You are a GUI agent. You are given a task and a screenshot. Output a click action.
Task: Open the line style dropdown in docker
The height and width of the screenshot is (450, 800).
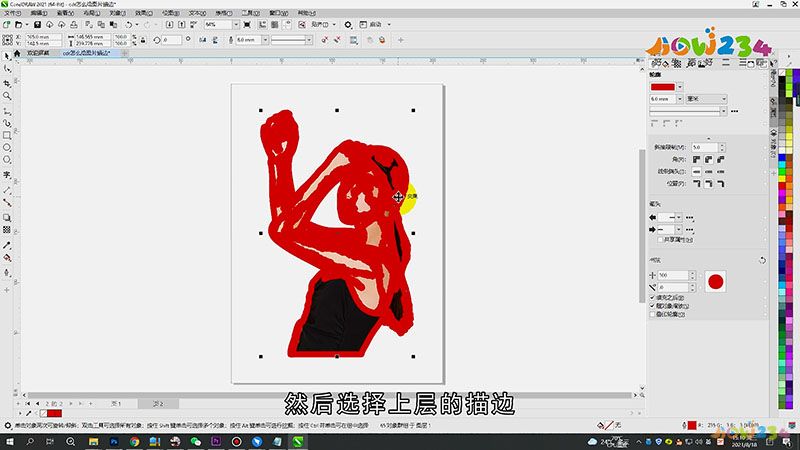point(723,111)
